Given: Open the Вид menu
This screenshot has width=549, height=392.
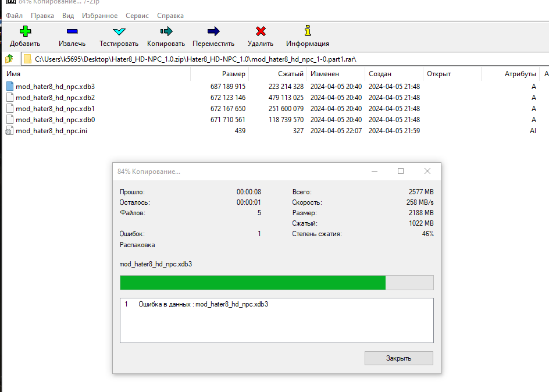Looking at the screenshot, I should point(68,16).
